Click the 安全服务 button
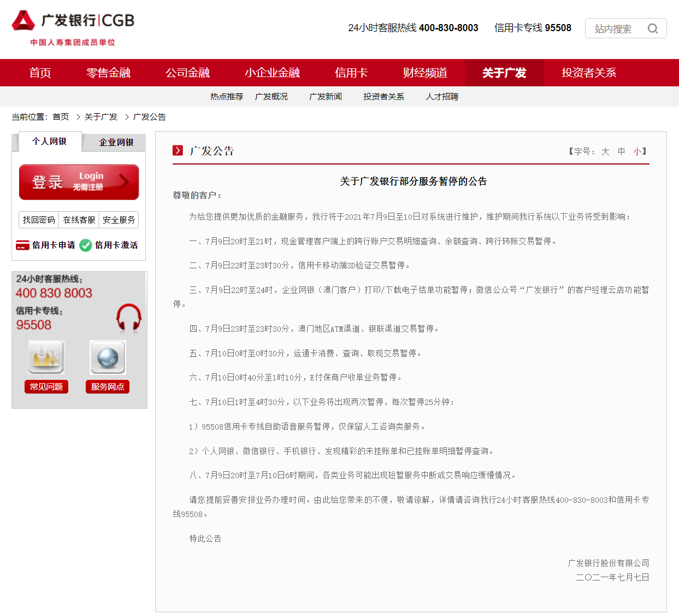 [x=119, y=220]
